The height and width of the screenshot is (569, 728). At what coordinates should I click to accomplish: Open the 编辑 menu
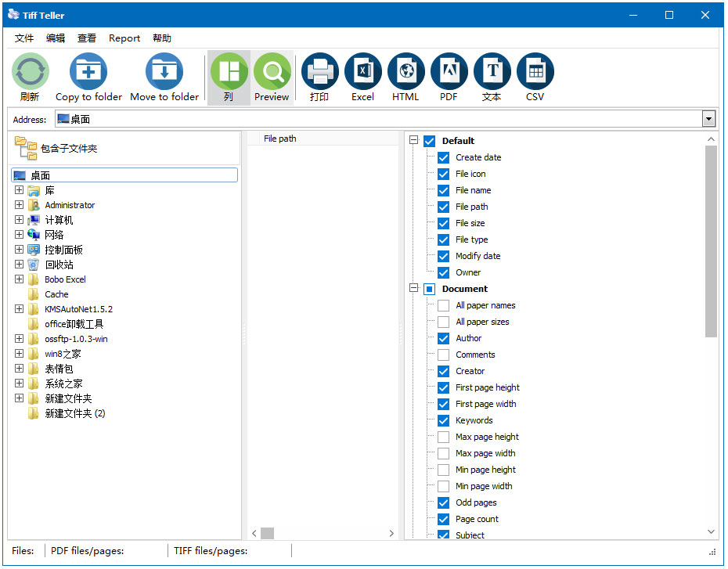coord(56,38)
